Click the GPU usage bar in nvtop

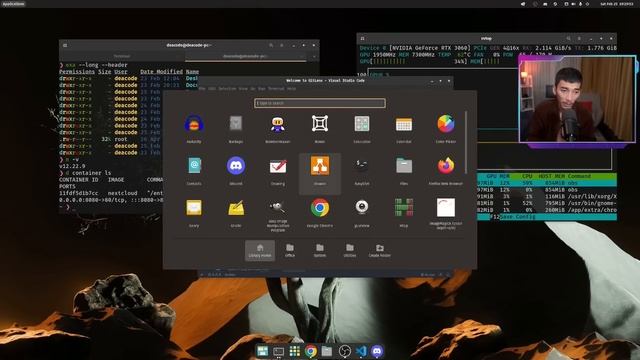coord(413,62)
